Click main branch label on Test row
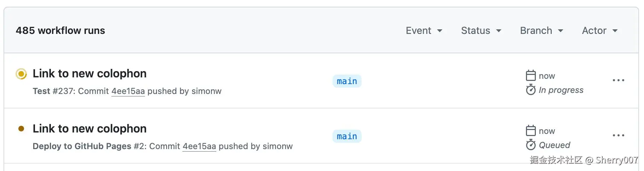The width and height of the screenshot is (644, 171). click(x=347, y=81)
